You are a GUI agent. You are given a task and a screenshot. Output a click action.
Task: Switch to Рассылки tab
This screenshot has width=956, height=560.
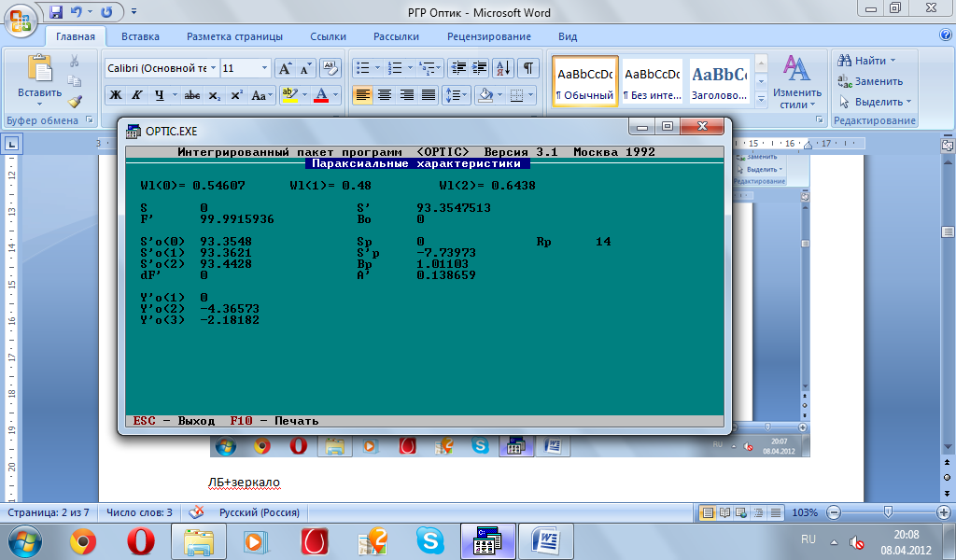coord(396,36)
